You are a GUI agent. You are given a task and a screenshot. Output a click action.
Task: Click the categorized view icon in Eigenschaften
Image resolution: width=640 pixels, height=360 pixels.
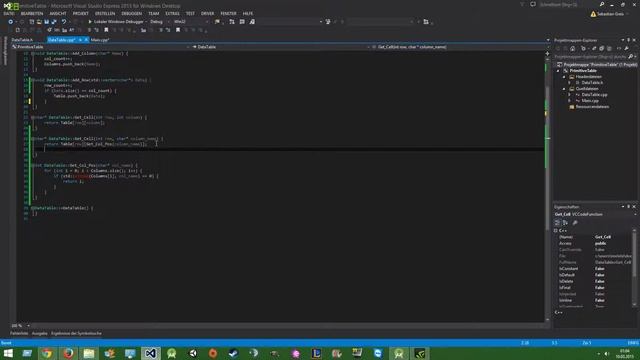pyautogui.click(x=557, y=222)
